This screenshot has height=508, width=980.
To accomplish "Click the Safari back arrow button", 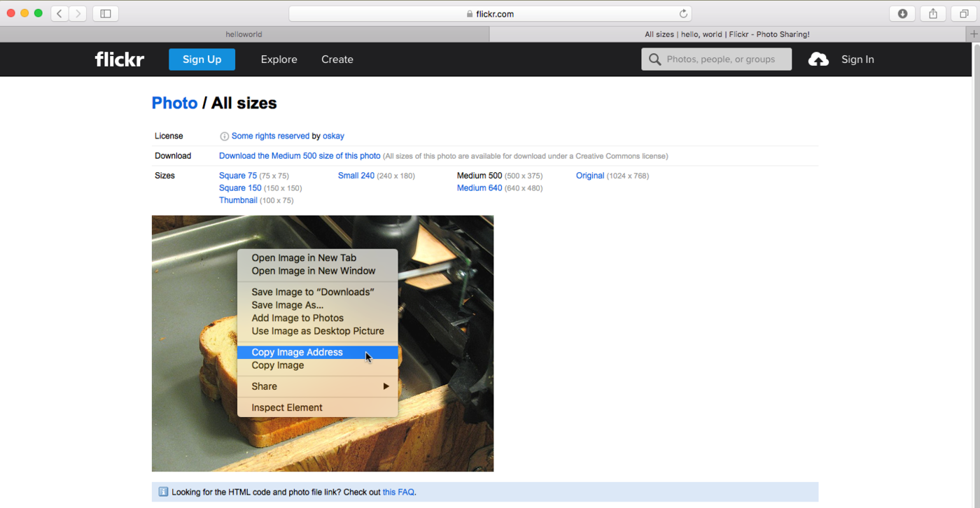I will (60, 13).
